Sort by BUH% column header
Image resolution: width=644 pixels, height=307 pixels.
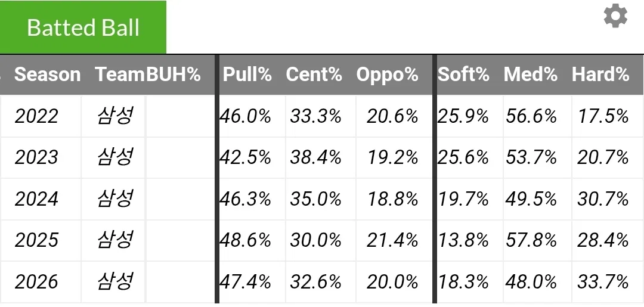click(174, 75)
